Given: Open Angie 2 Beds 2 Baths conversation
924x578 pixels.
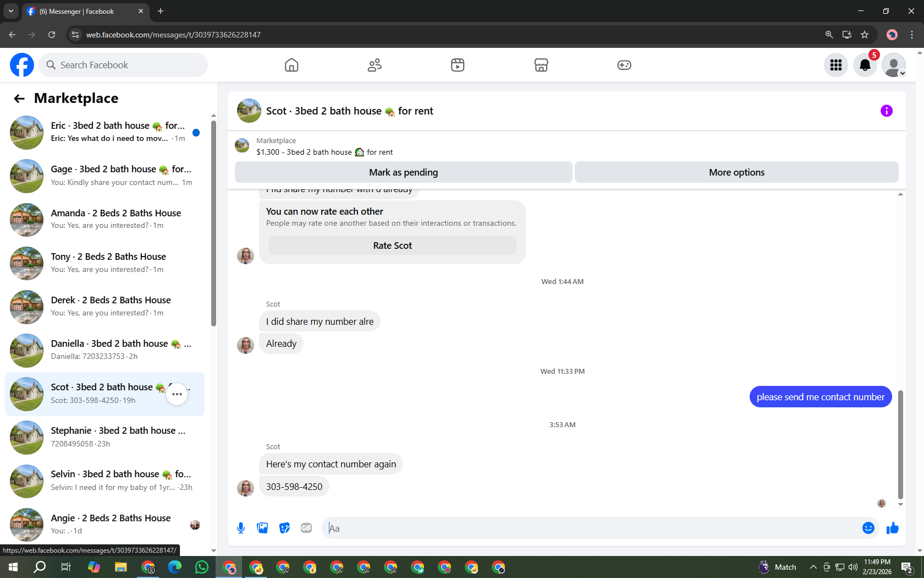Looking at the screenshot, I should point(105,524).
